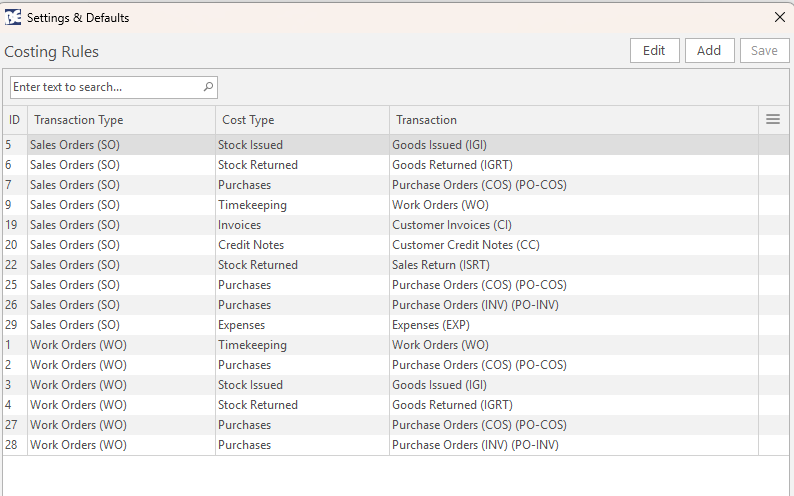Image resolution: width=794 pixels, height=496 pixels.
Task: Open the grid column chooser hamburger icon
Action: point(773,119)
